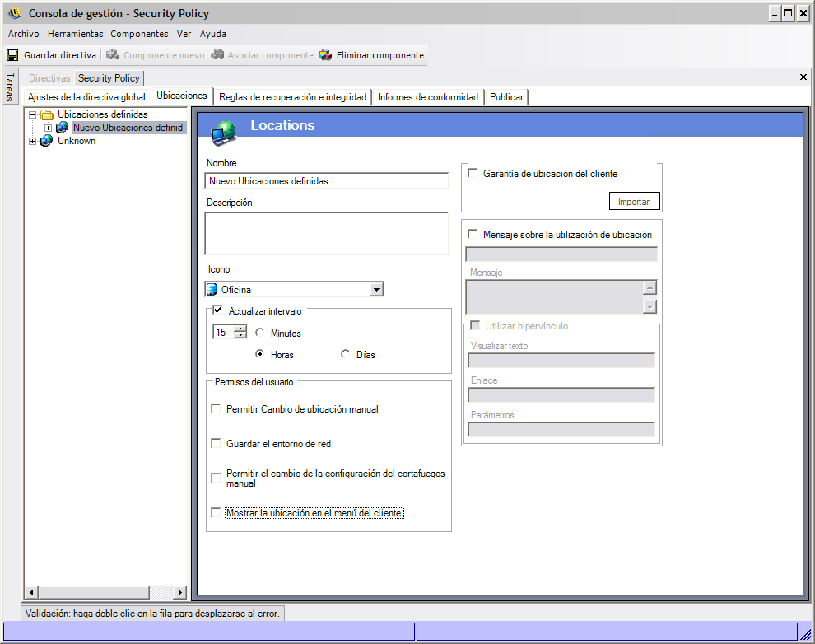The height and width of the screenshot is (644, 815).
Task: Select the Security Policy tab
Action: pyautogui.click(x=109, y=78)
